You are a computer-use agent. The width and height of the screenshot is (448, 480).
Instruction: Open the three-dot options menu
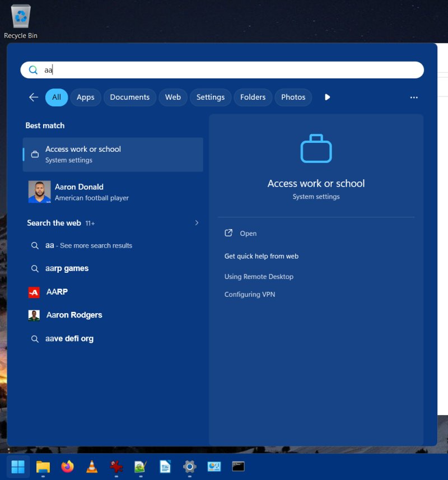[414, 97]
